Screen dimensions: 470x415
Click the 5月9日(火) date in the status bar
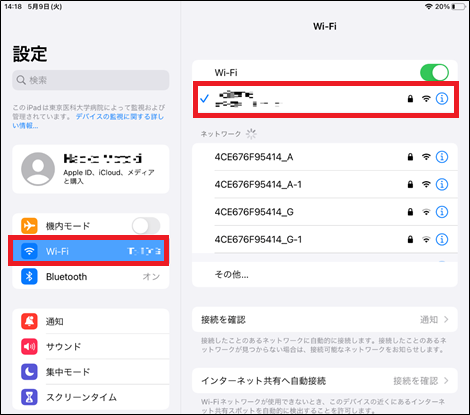[45, 6]
